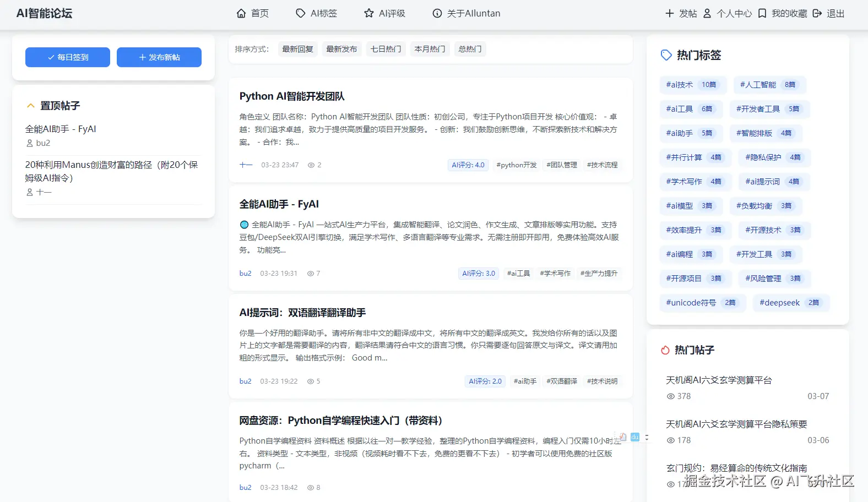
Task: Open hot post 天机阁AI六爻玄学测算平台隐私策要
Action: pyautogui.click(x=736, y=424)
